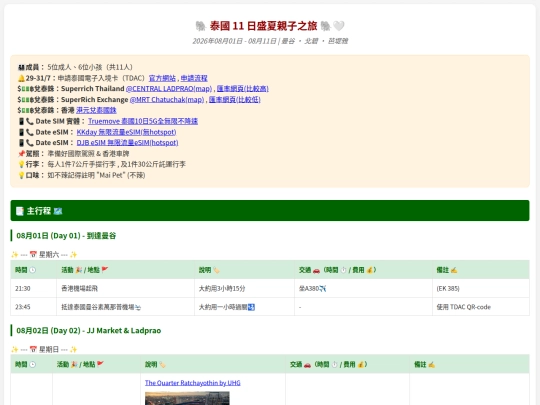Click the calendar icon beside 星期六
The width and height of the screenshot is (540, 405).
click(33, 255)
